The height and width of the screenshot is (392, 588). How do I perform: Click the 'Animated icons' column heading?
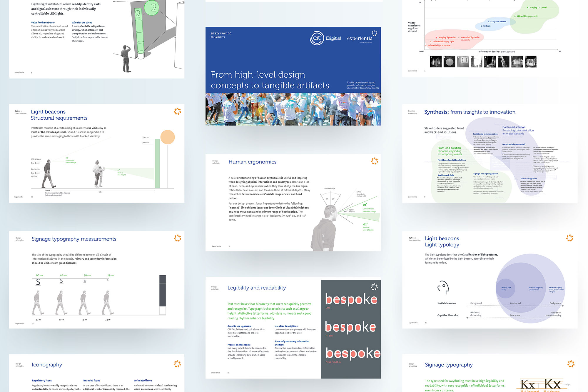[x=143, y=381]
